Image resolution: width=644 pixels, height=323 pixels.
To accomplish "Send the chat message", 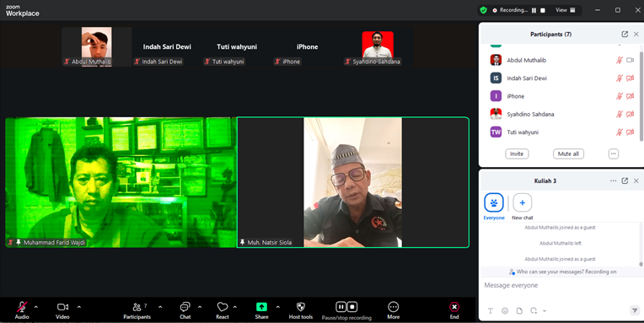I will [635, 310].
